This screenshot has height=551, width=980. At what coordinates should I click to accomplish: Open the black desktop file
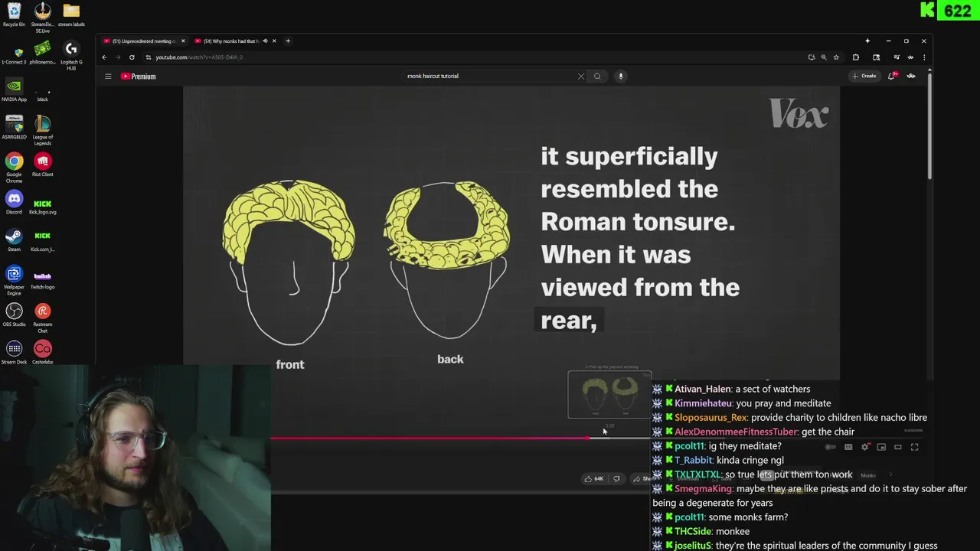(x=43, y=93)
